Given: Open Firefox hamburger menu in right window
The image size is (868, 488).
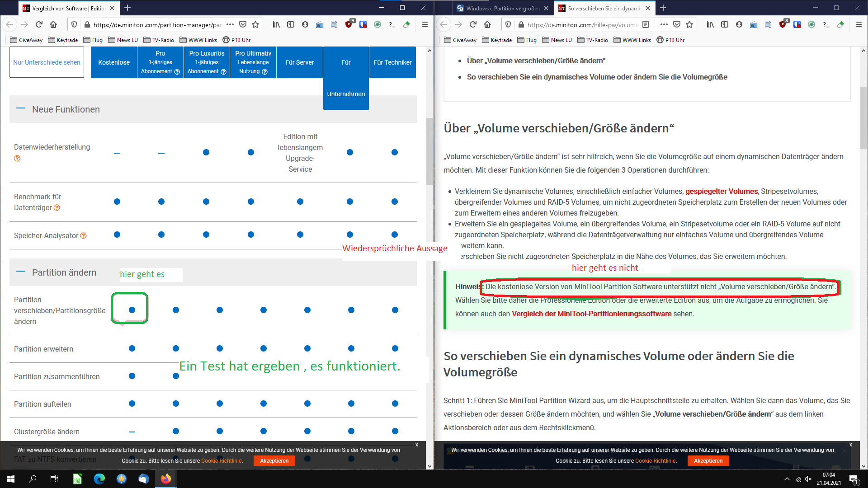Looking at the screenshot, I should click(x=859, y=25).
